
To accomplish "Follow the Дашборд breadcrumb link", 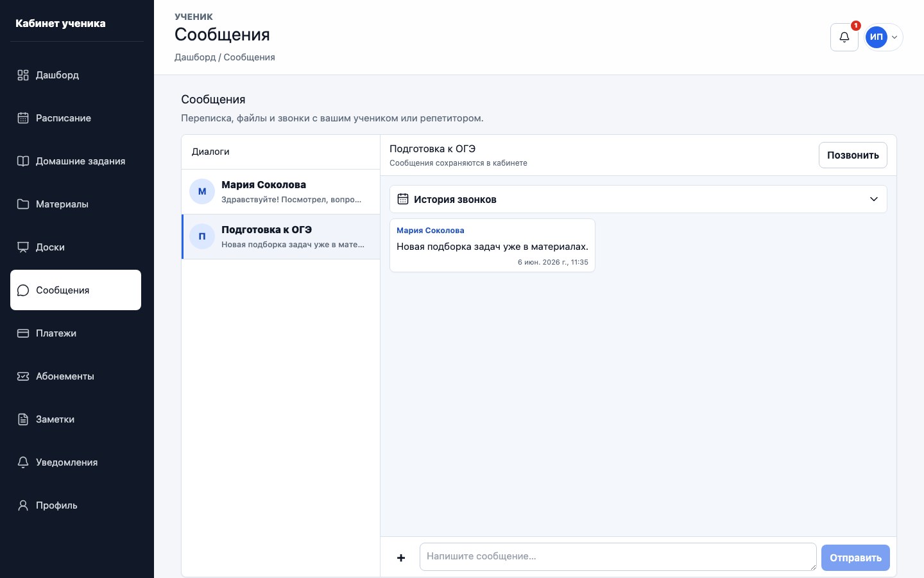I will (x=195, y=57).
